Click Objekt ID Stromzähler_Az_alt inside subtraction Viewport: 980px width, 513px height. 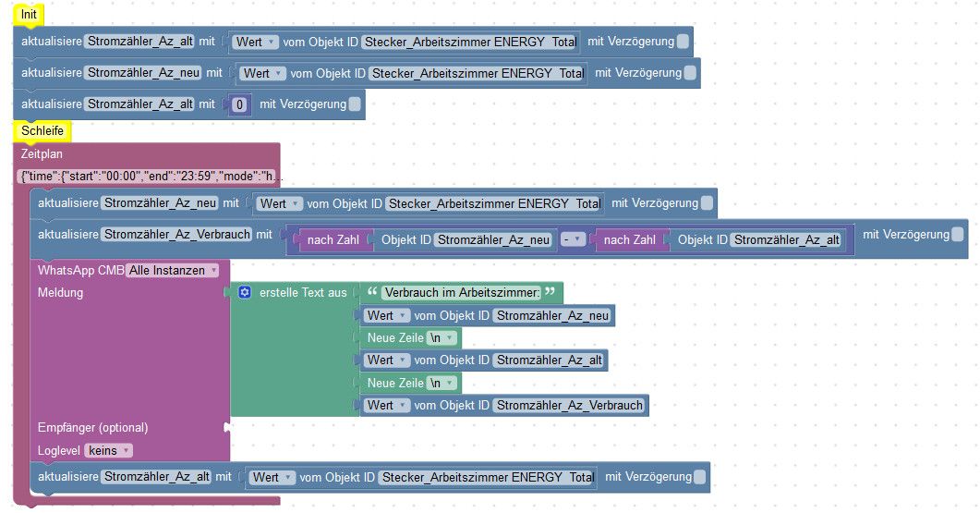tap(786, 239)
